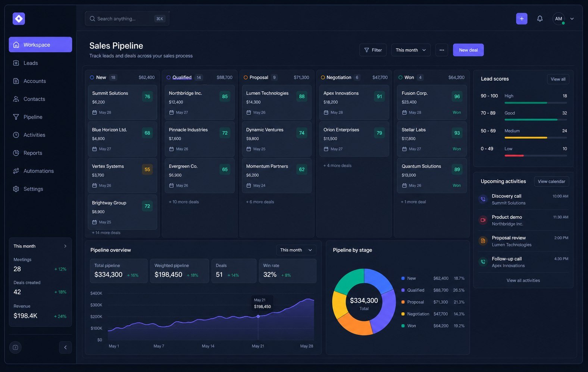This screenshot has height=372, width=588.
Task: Open the three-dots more options button
Action: 442,50
